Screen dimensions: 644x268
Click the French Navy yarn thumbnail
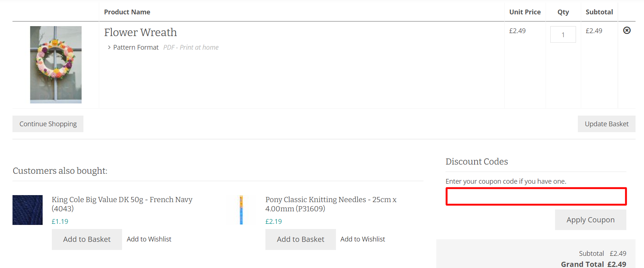click(x=27, y=210)
